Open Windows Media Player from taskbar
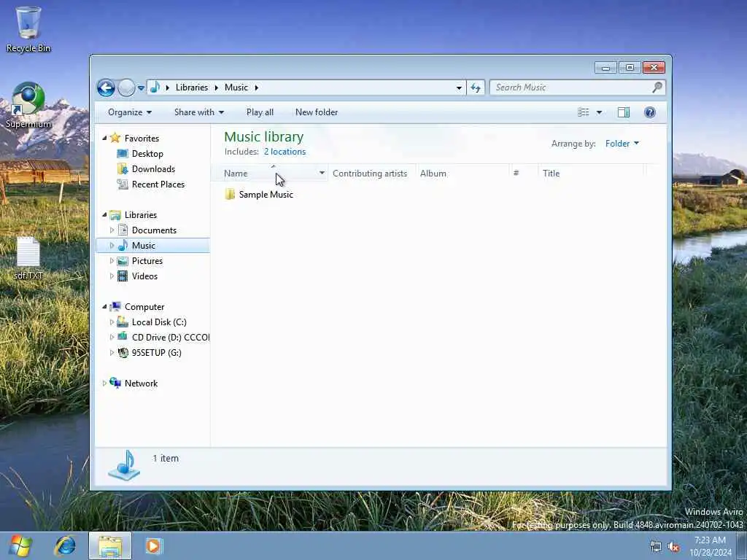This screenshot has width=747, height=560. point(153,546)
